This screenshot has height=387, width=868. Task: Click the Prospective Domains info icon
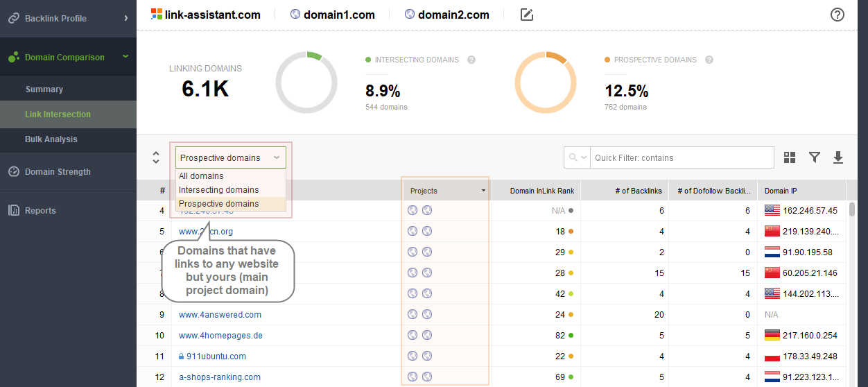tap(709, 60)
